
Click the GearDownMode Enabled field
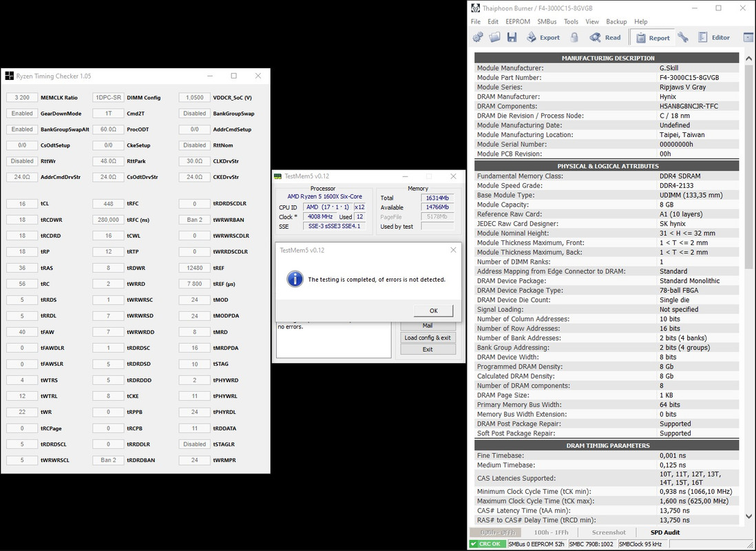click(22, 114)
